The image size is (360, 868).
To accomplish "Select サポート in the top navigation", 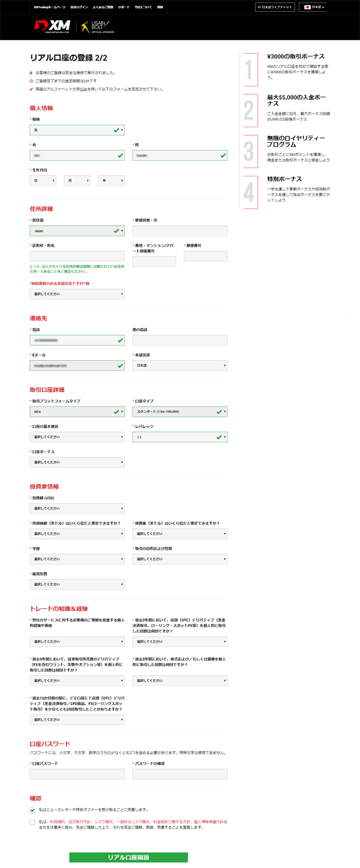I will tap(124, 7).
